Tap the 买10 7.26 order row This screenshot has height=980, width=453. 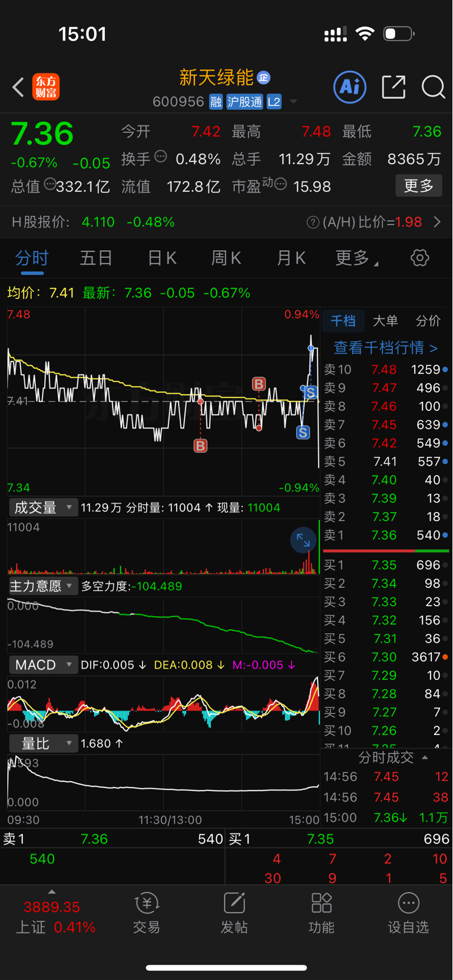coord(386,730)
